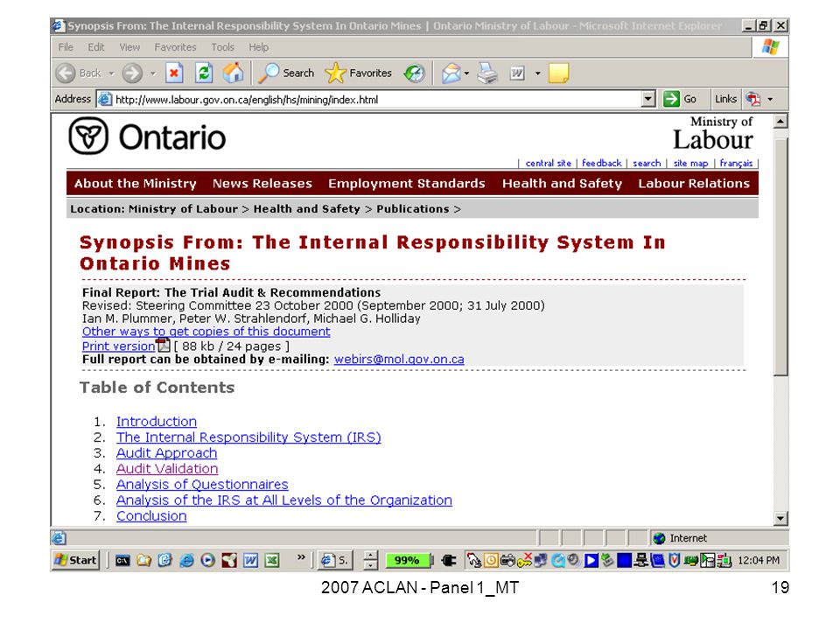Open the Tools menu
Screen dimensions: 840x630
(223, 47)
